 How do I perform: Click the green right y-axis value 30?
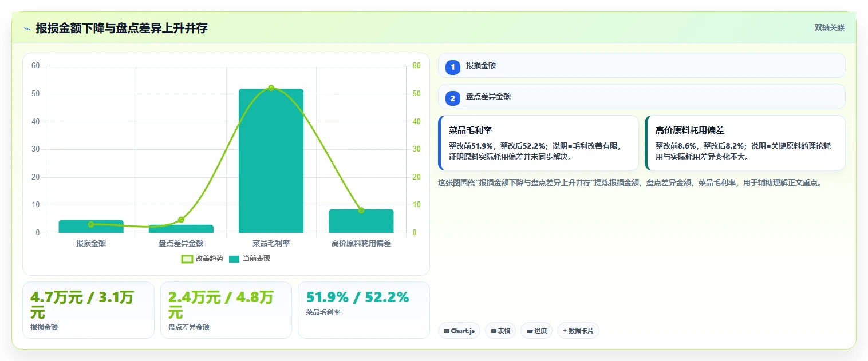click(416, 149)
